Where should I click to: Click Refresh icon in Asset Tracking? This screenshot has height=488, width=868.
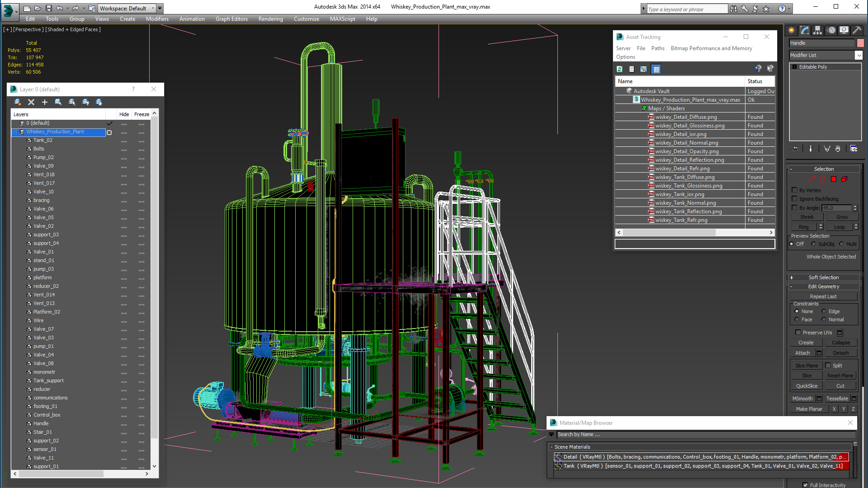pos(619,69)
